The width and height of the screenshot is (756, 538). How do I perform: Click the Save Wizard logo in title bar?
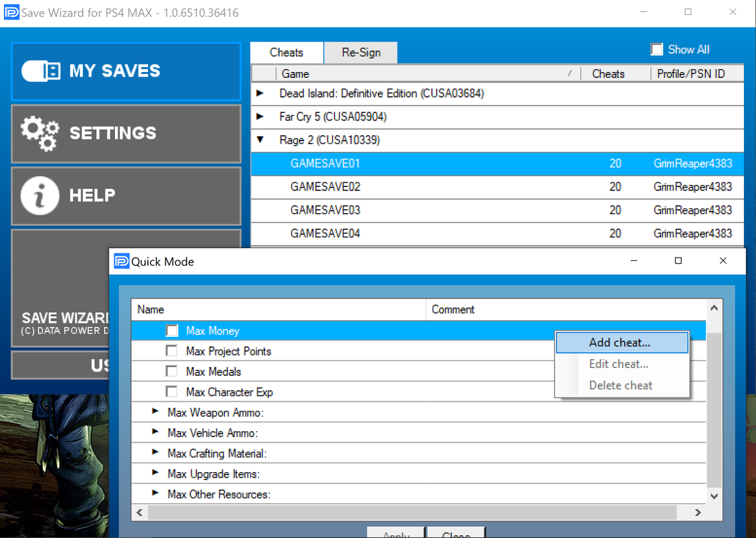point(11,12)
